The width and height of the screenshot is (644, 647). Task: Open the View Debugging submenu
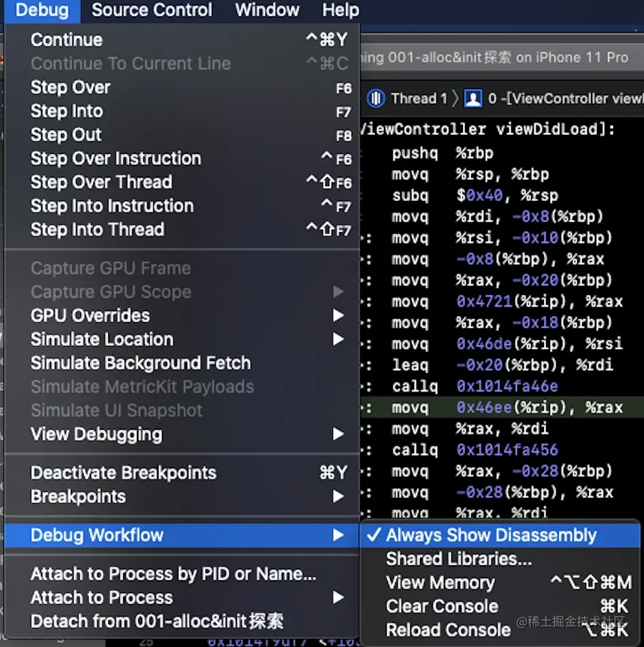97,434
